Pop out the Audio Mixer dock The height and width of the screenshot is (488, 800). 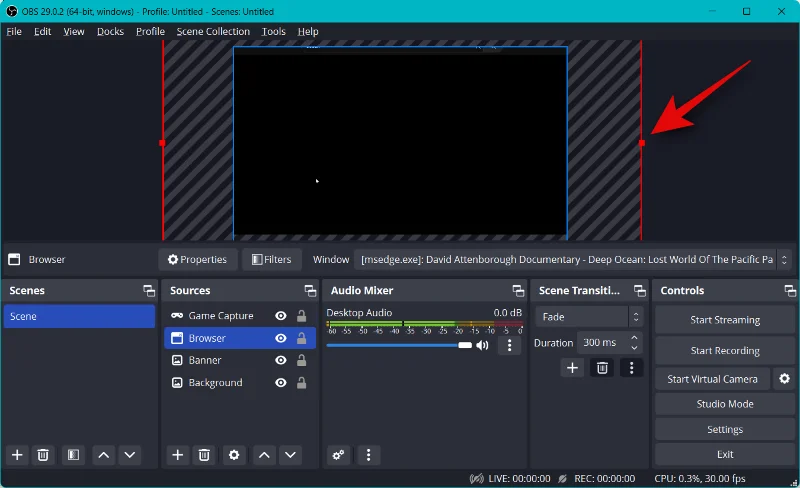(x=518, y=291)
